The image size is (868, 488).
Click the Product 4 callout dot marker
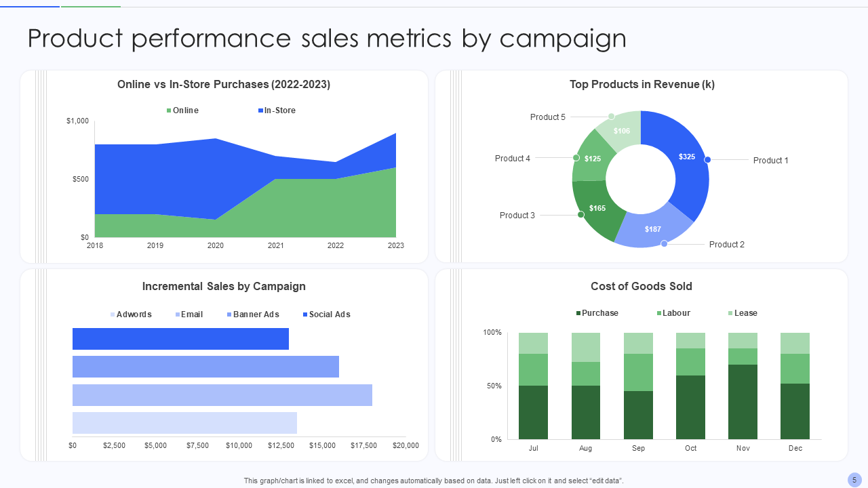coord(576,157)
